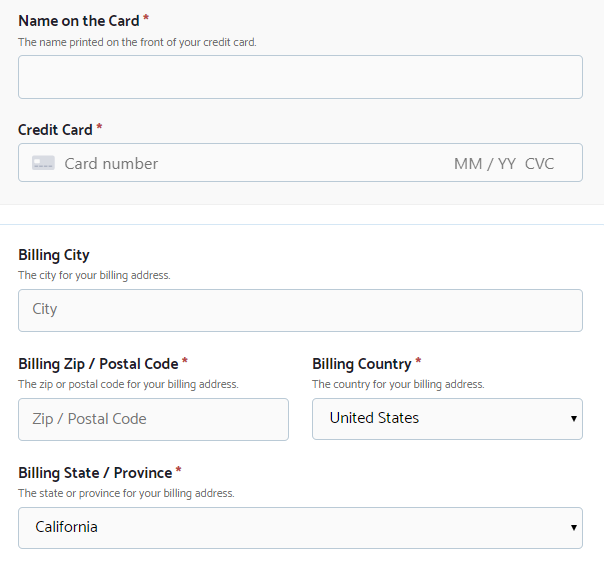The height and width of the screenshot is (568, 604).
Task: Click the grey credit card icon
Action: point(43,163)
